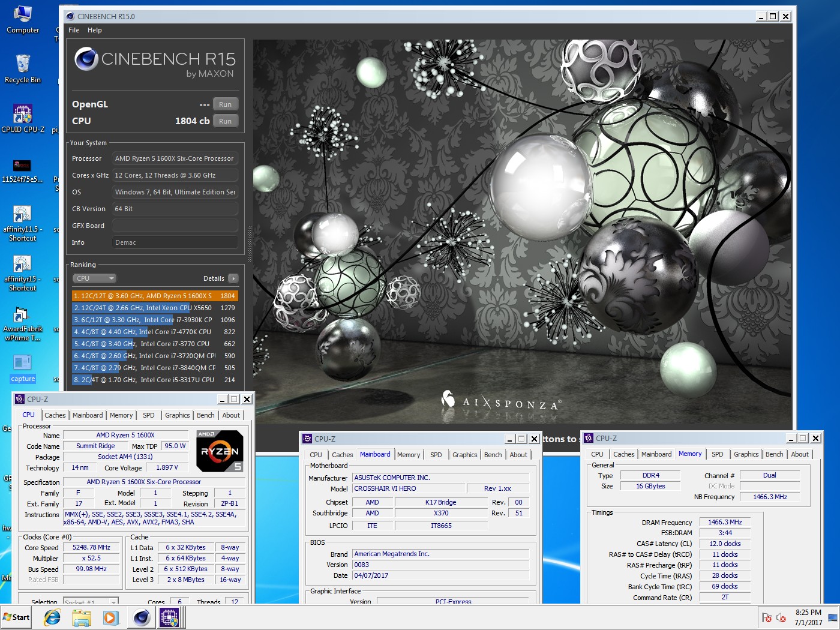Click the Cinebench title bar icon
The width and height of the screenshot is (840, 630).
tap(70, 16)
